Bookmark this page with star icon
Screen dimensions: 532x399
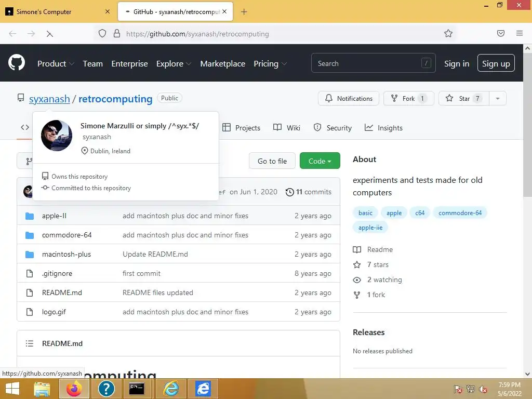tap(448, 33)
